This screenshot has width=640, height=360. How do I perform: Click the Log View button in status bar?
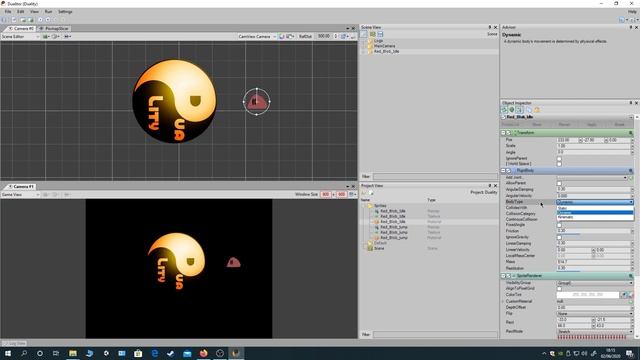click(x=14, y=343)
